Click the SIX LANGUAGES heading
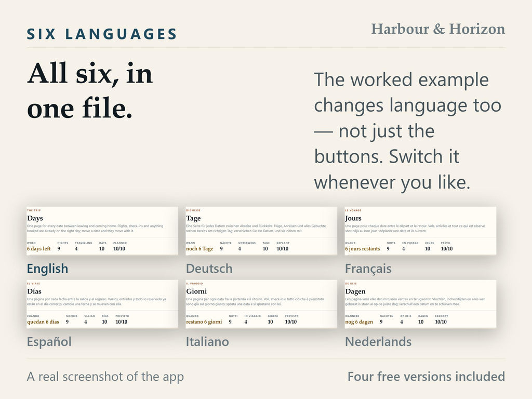 tap(102, 34)
